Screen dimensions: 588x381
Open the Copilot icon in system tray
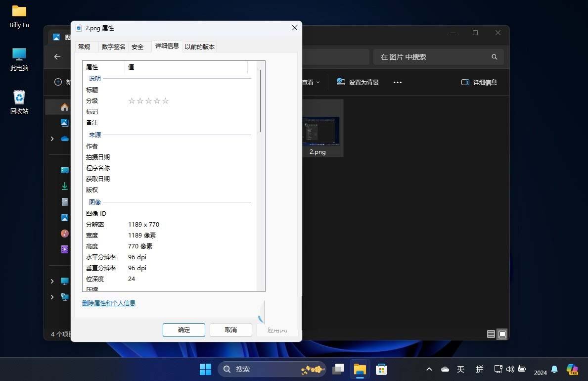pyautogui.click(x=572, y=369)
